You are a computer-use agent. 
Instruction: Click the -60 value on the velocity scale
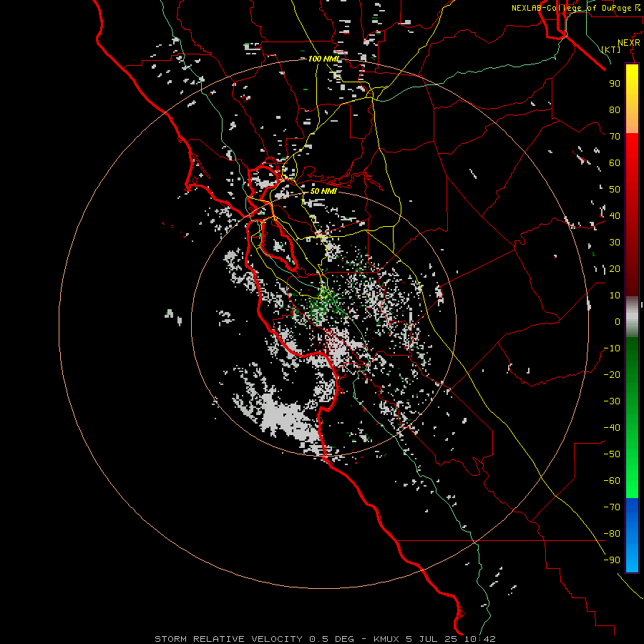tap(612, 481)
